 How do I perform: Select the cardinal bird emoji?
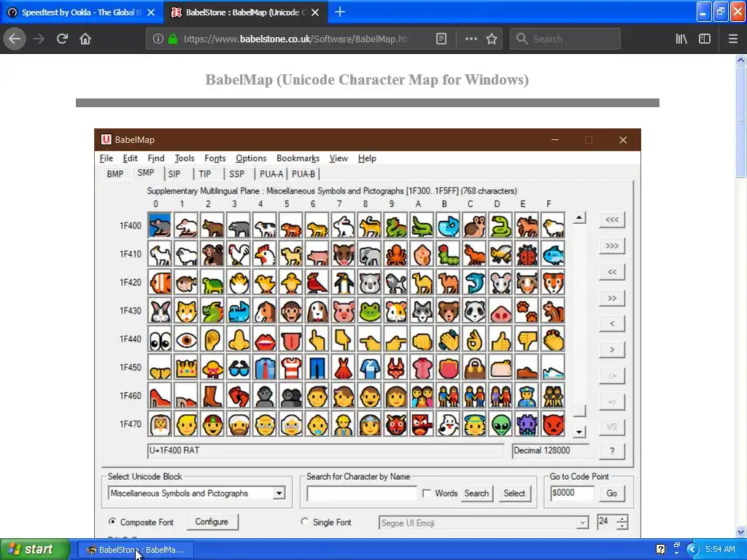coord(317,282)
